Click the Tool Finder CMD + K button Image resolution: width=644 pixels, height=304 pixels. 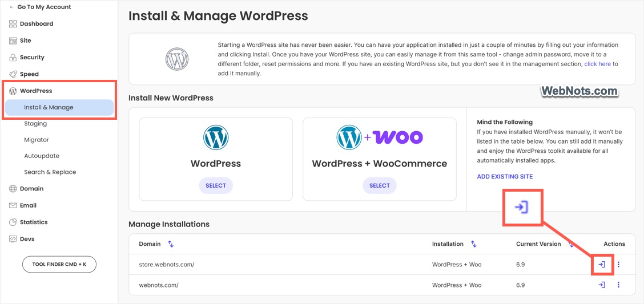pos(59,265)
